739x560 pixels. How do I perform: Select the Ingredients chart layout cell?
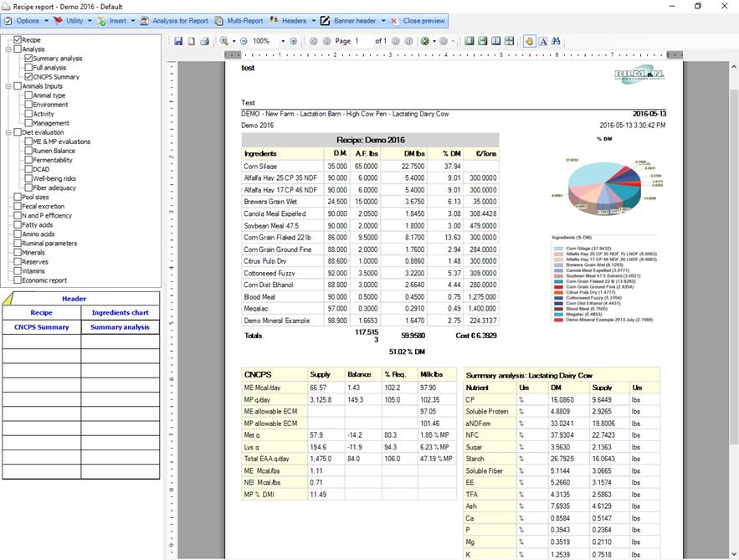coord(121,312)
